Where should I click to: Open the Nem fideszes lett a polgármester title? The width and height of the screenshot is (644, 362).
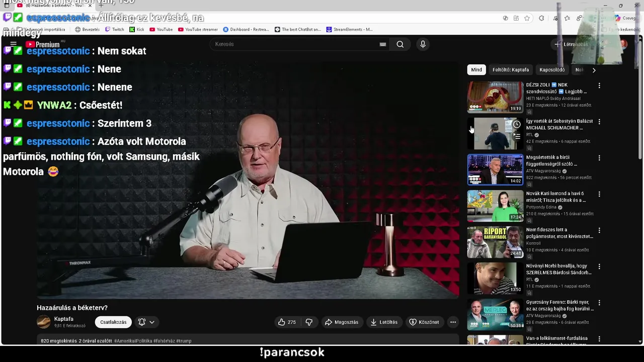[x=559, y=233]
